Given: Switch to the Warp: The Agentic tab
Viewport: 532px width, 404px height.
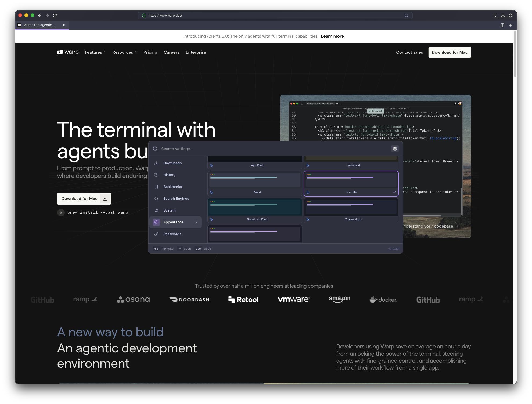Looking at the screenshot, I should 39,25.
